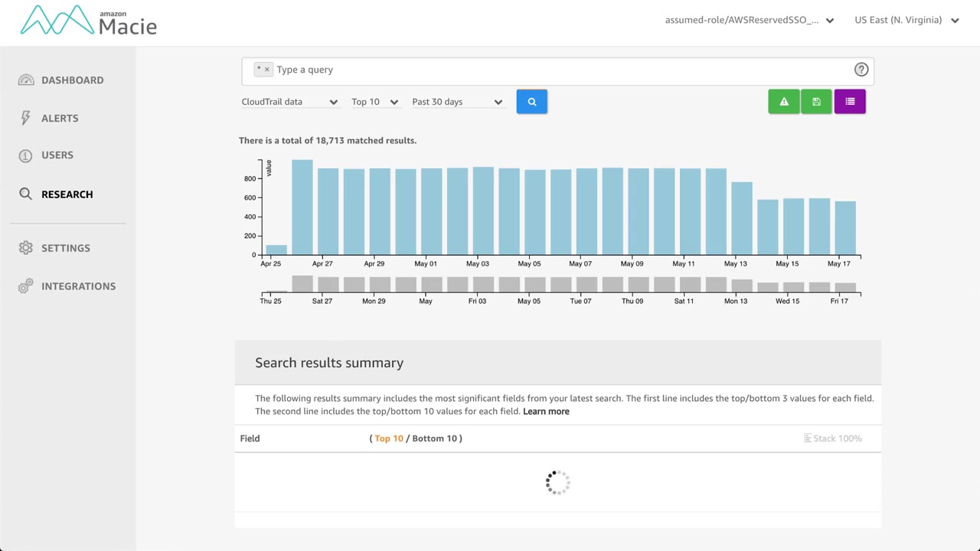
Task: Switch summary to Bottom 10
Action: (434, 439)
